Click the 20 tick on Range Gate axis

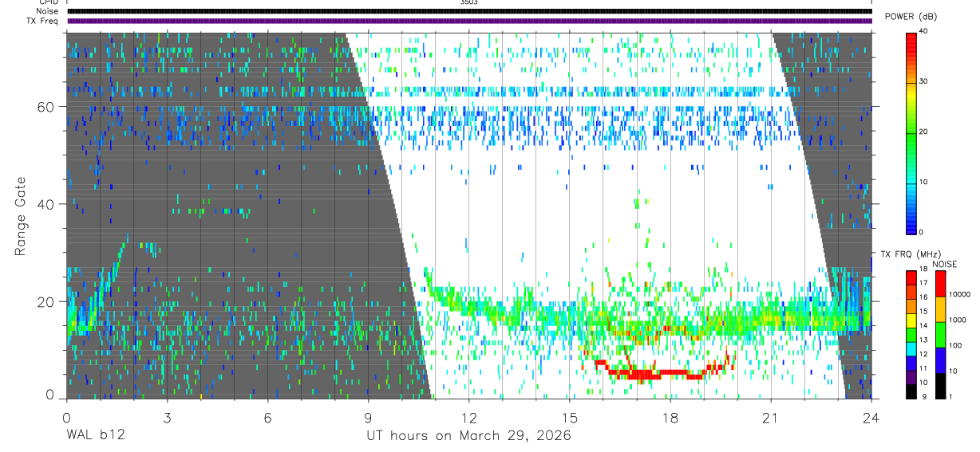pyautogui.click(x=47, y=301)
